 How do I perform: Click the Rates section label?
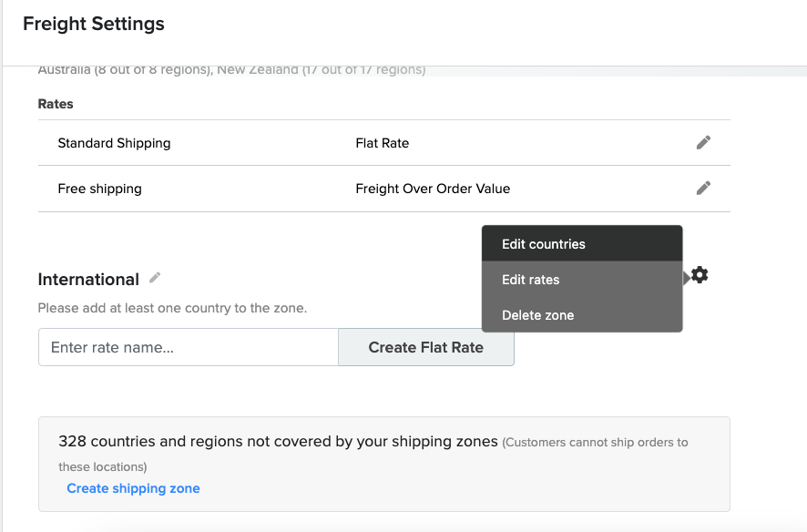(x=56, y=104)
